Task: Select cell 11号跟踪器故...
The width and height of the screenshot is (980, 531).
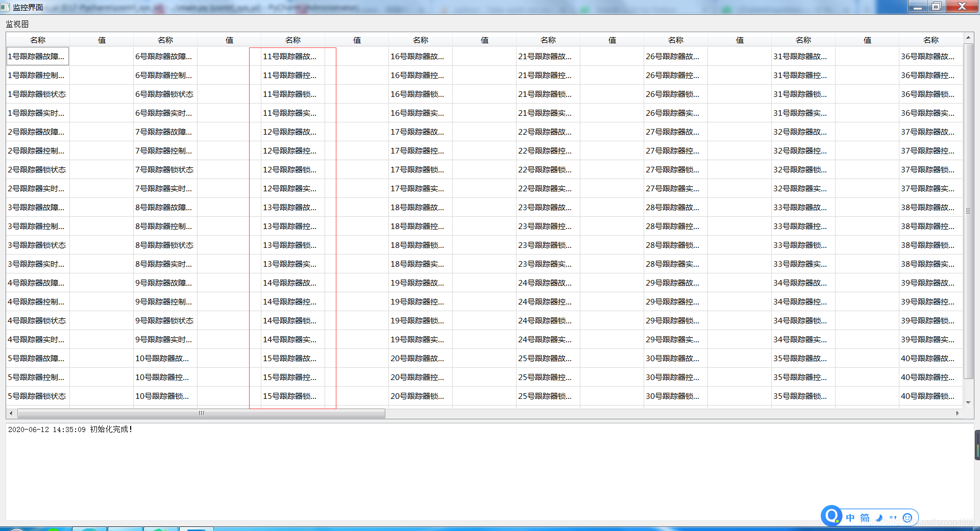Action: (293, 56)
